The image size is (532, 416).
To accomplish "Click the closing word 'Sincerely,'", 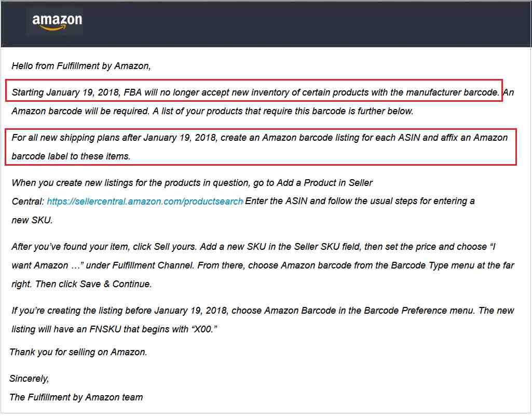I will click(x=29, y=378).
